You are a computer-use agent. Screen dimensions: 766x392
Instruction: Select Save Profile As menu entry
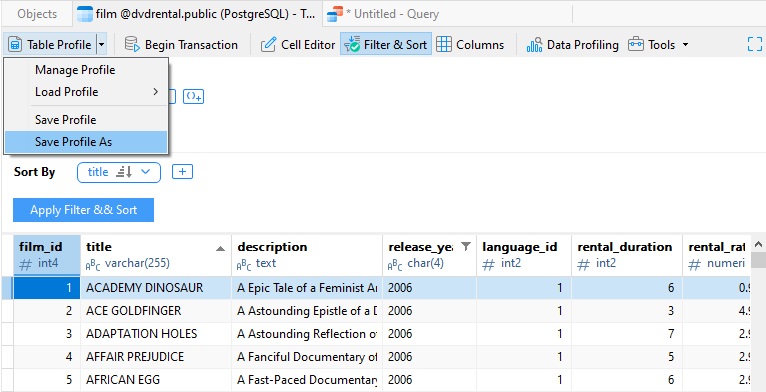pyautogui.click(x=86, y=142)
